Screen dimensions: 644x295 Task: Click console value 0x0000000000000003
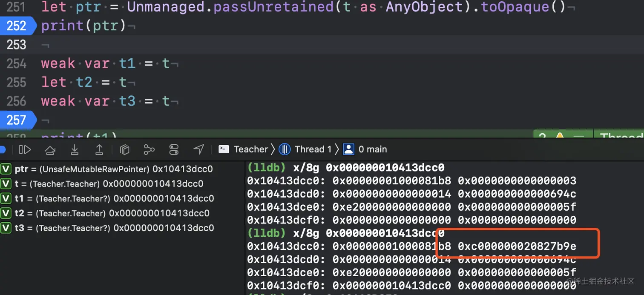tap(517, 180)
